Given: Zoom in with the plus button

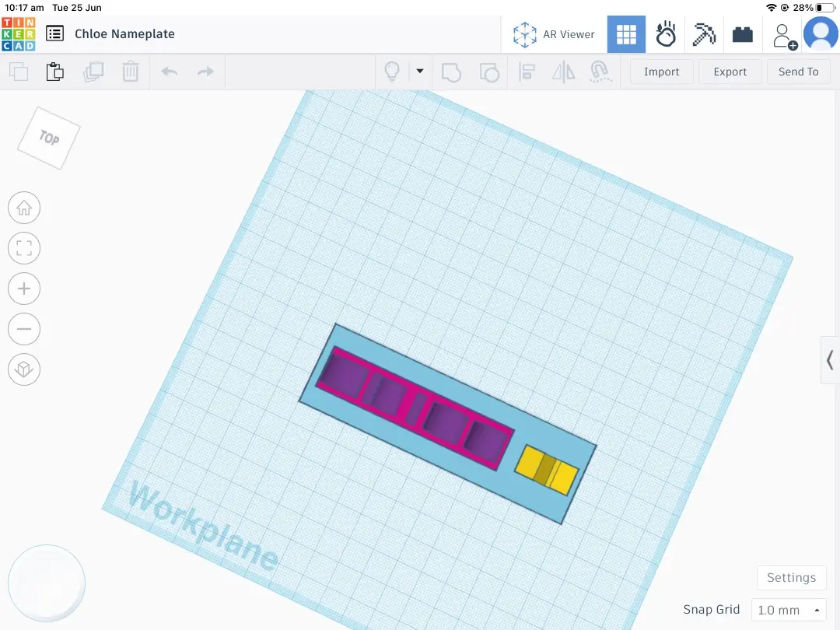Looking at the screenshot, I should coord(24,289).
